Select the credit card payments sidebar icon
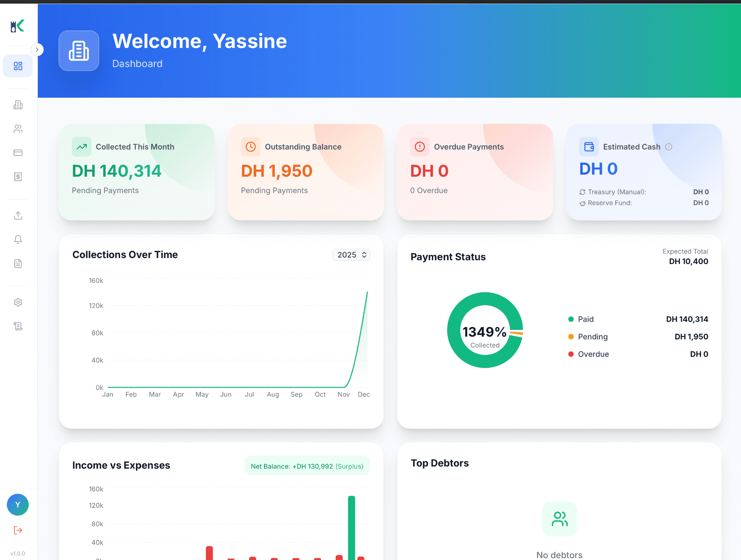The image size is (741, 560). pyautogui.click(x=18, y=153)
